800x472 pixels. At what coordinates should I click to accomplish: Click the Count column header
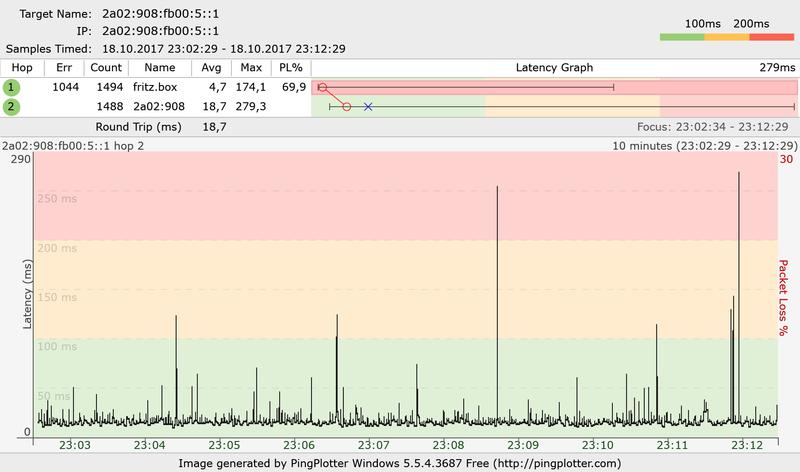pos(106,68)
